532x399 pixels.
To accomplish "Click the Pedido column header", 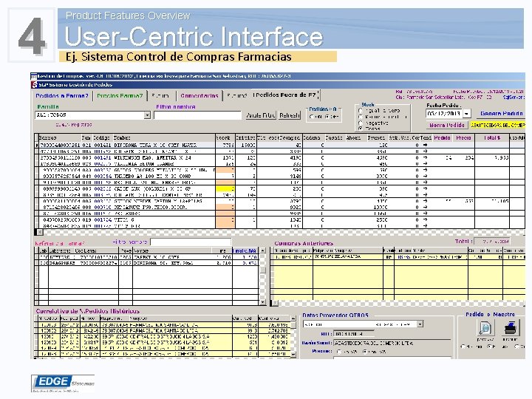I will tap(442, 137).
